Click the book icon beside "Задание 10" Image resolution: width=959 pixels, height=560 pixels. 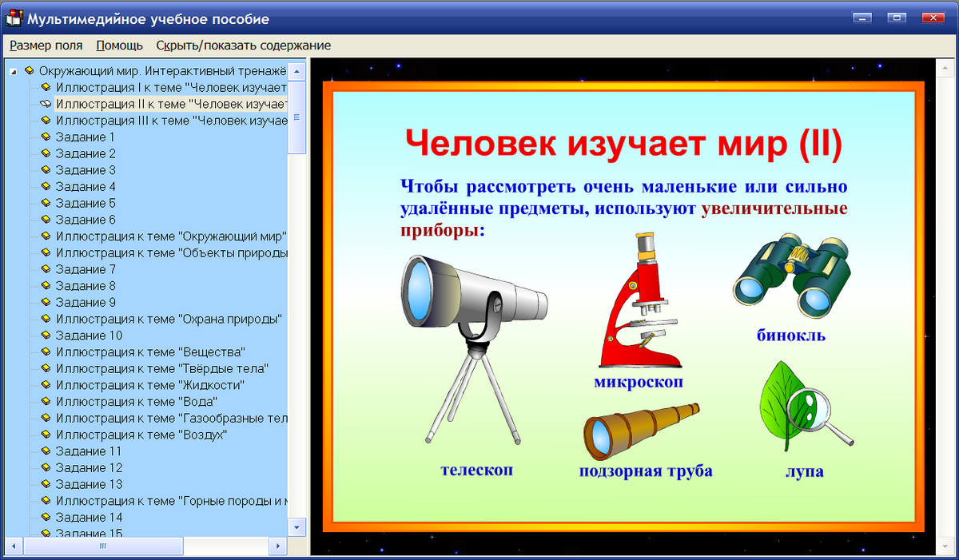pyautogui.click(x=46, y=336)
